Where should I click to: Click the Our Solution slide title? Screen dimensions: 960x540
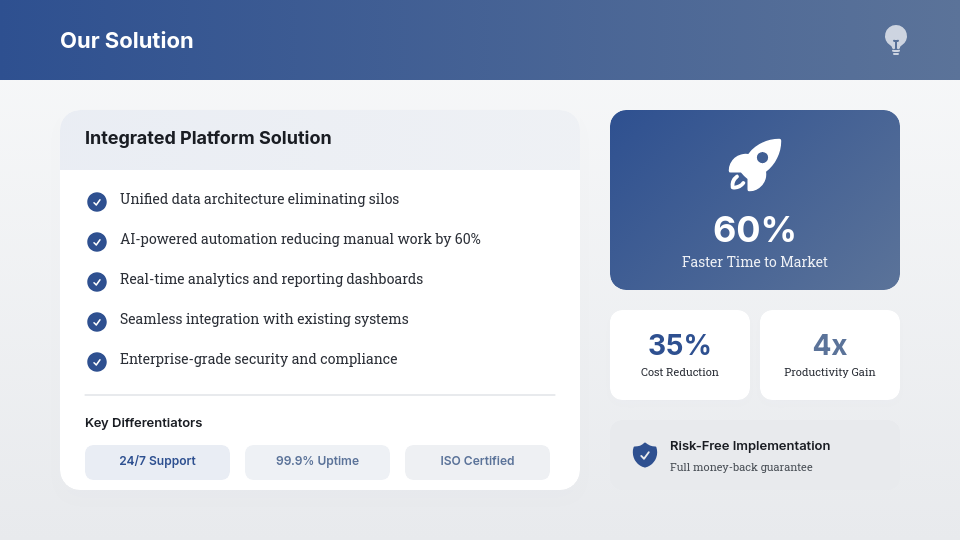pyautogui.click(x=126, y=41)
